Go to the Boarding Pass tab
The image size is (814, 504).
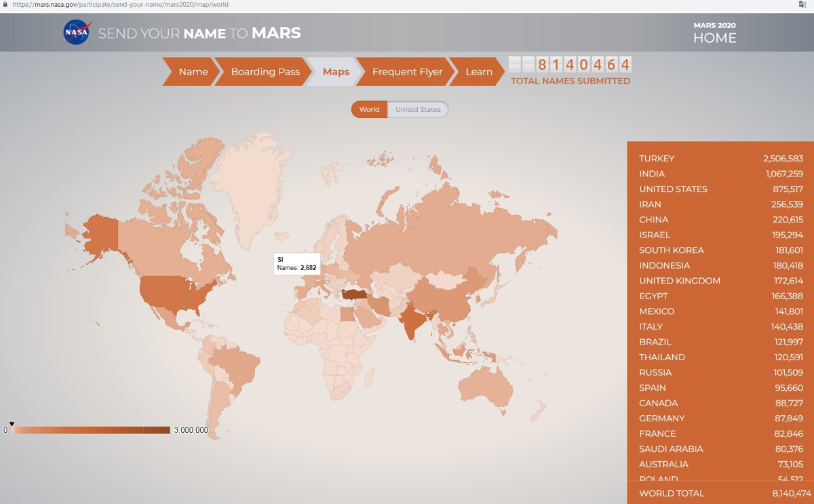265,72
